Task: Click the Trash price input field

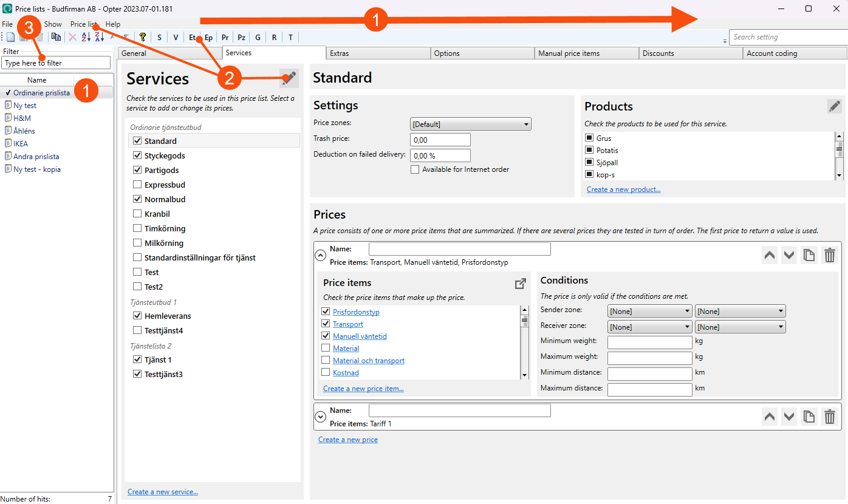Action: point(440,140)
